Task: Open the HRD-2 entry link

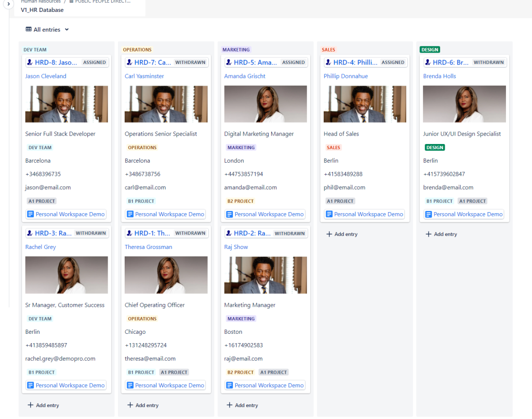Action: (252, 233)
